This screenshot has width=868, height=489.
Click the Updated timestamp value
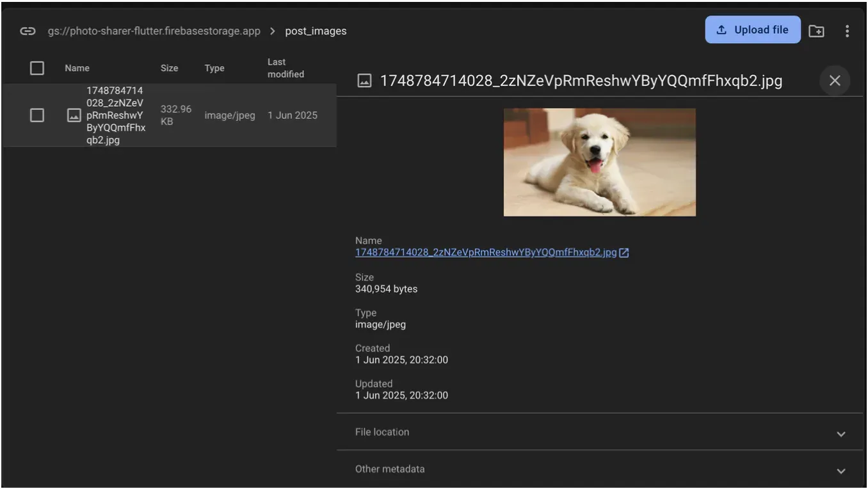click(401, 396)
